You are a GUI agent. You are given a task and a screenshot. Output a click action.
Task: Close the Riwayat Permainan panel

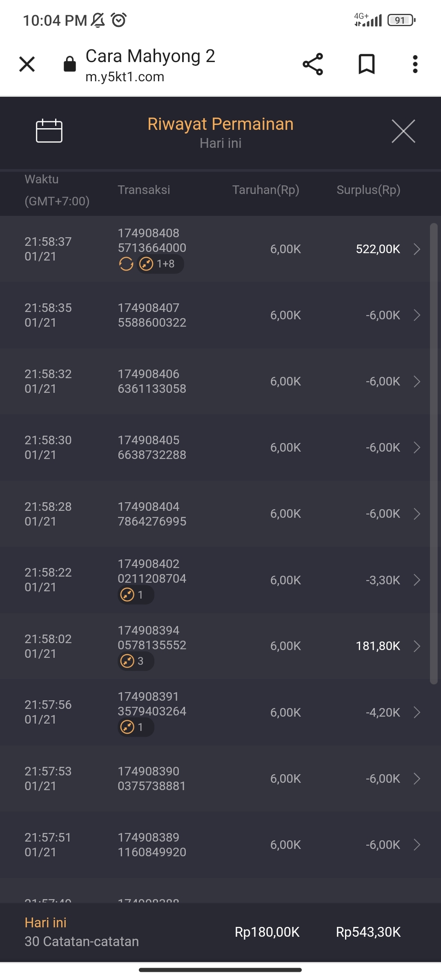403,131
